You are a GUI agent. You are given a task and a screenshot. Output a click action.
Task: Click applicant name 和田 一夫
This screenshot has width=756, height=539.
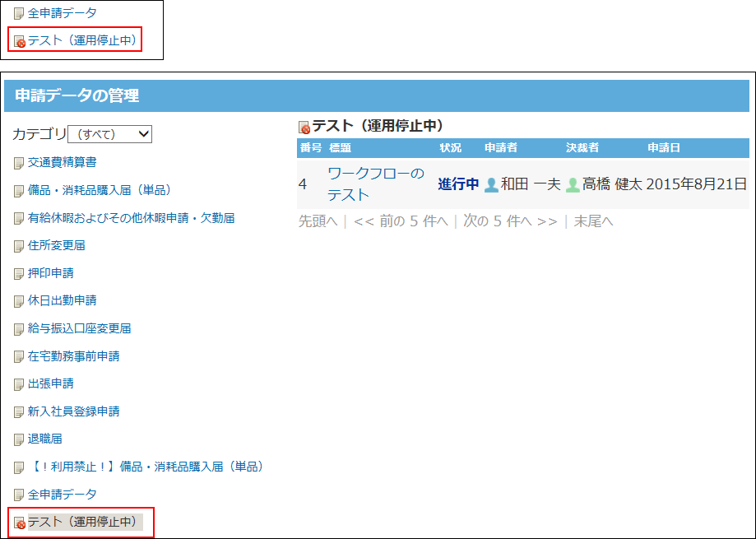531,184
